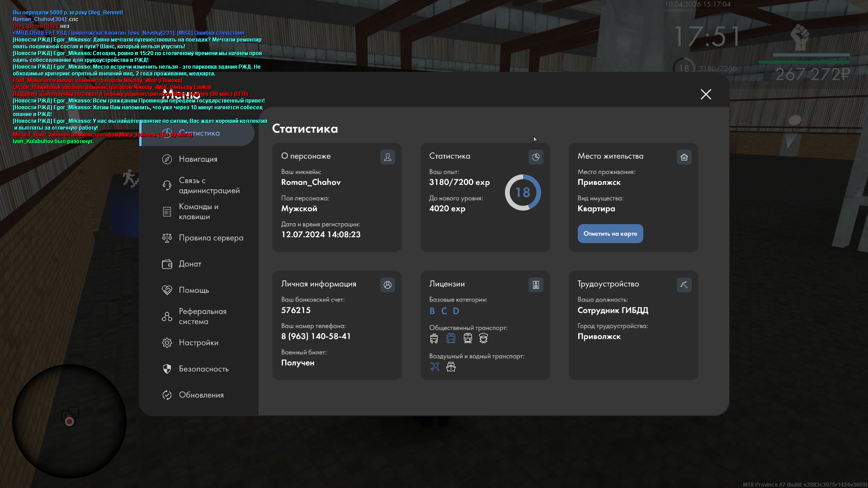Open the Донат menu item

(189, 264)
